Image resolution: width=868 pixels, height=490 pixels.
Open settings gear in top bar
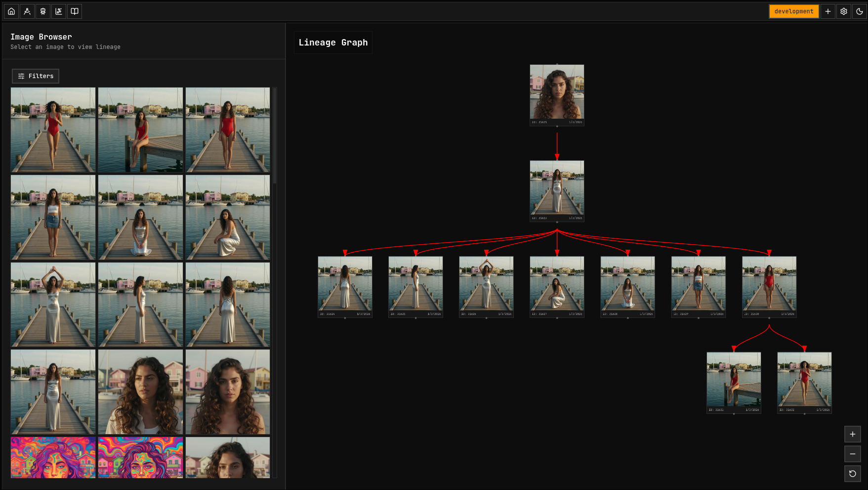pos(844,11)
